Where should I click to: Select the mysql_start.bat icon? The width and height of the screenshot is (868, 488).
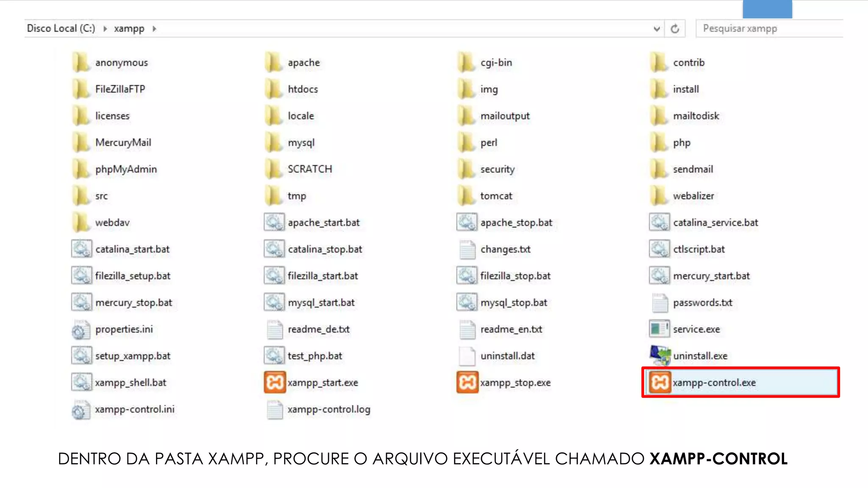coord(274,302)
